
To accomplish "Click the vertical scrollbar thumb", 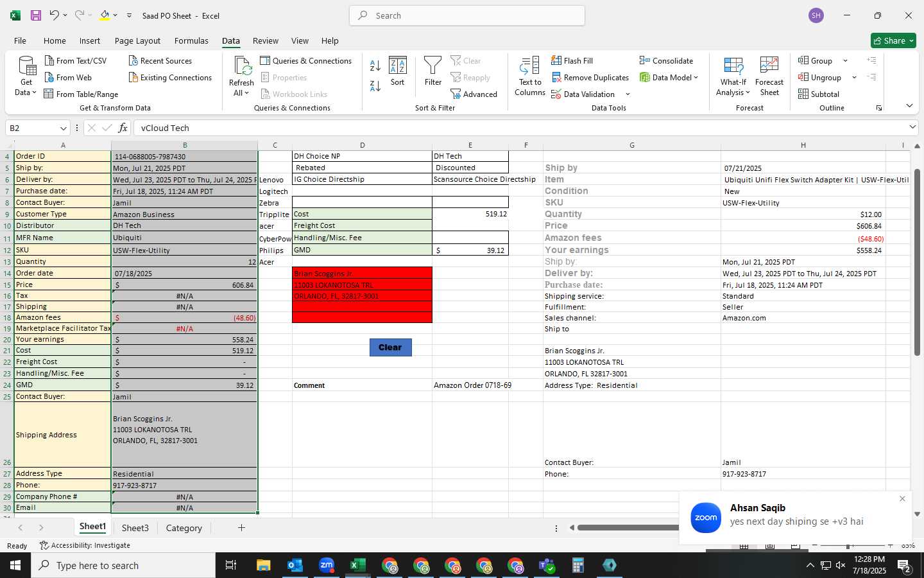I will [x=917, y=262].
